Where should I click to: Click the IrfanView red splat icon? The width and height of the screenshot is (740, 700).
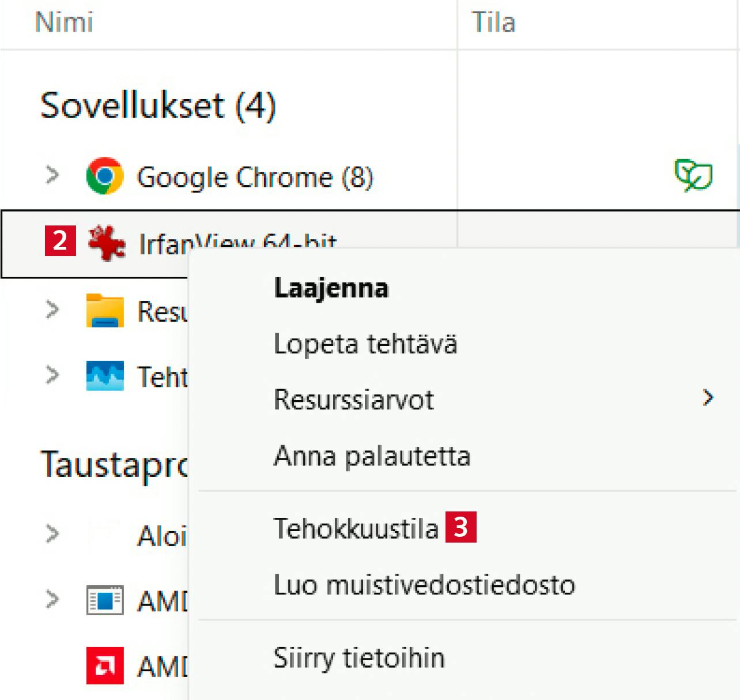point(107,243)
